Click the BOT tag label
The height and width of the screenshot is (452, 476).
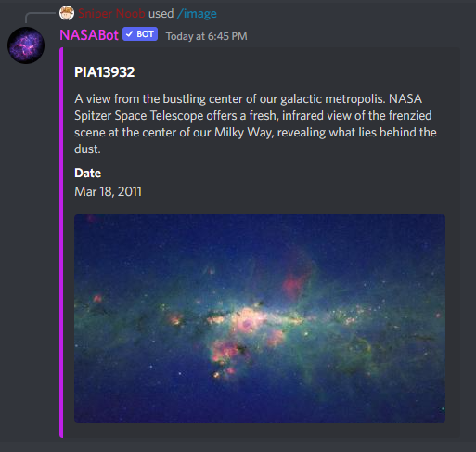point(140,34)
